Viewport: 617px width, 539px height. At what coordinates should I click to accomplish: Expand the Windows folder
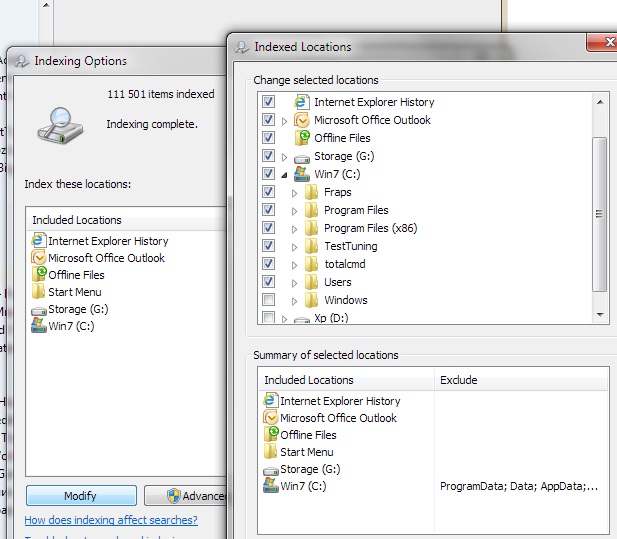294,301
